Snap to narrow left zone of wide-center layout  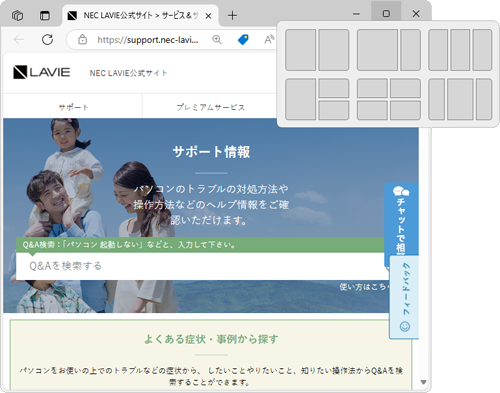[436, 99]
